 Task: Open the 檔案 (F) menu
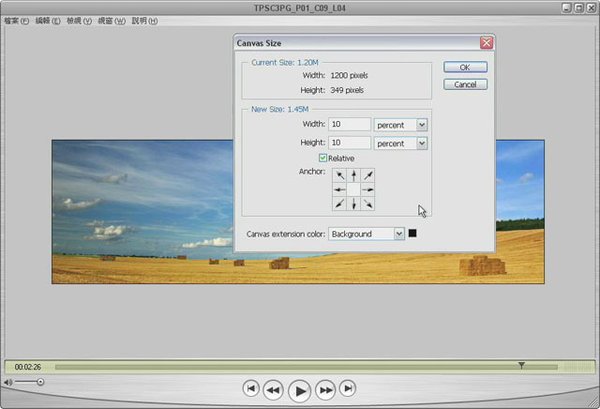click(18, 20)
